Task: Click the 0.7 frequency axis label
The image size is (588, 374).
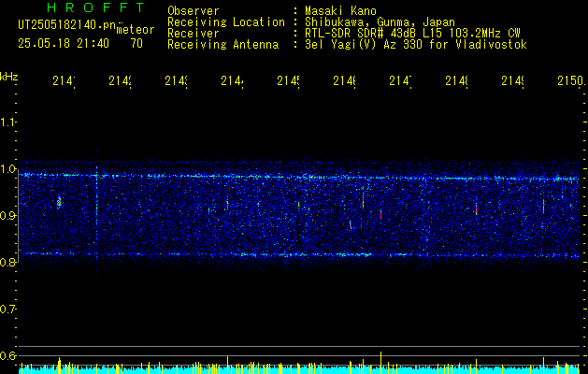Action: coord(8,309)
